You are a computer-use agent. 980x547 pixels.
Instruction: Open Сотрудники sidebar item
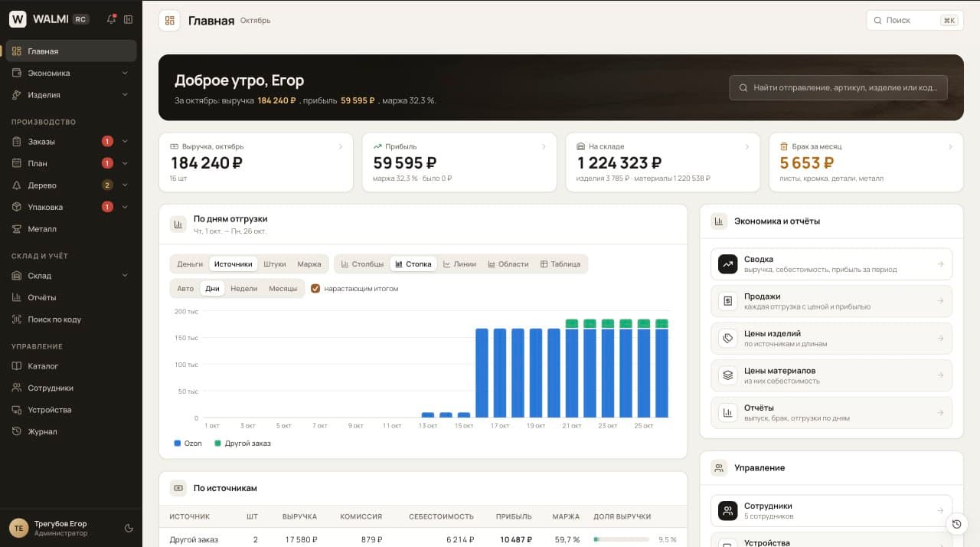click(x=71, y=388)
